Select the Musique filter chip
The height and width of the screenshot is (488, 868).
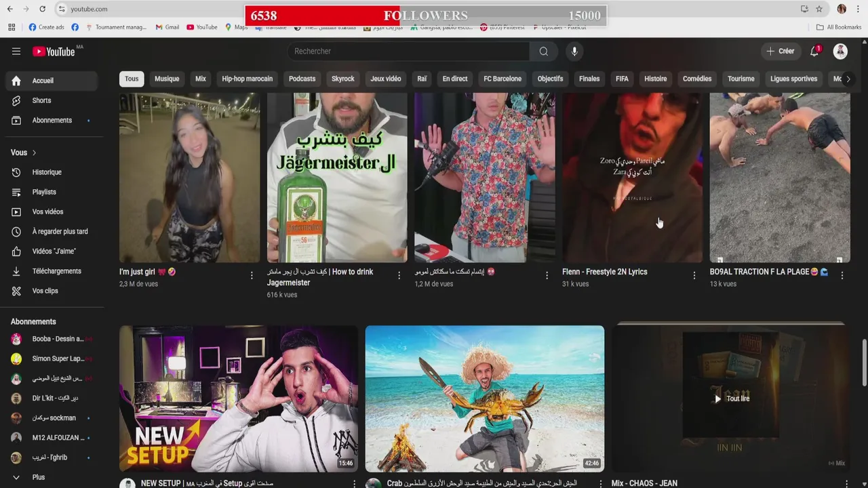click(167, 79)
